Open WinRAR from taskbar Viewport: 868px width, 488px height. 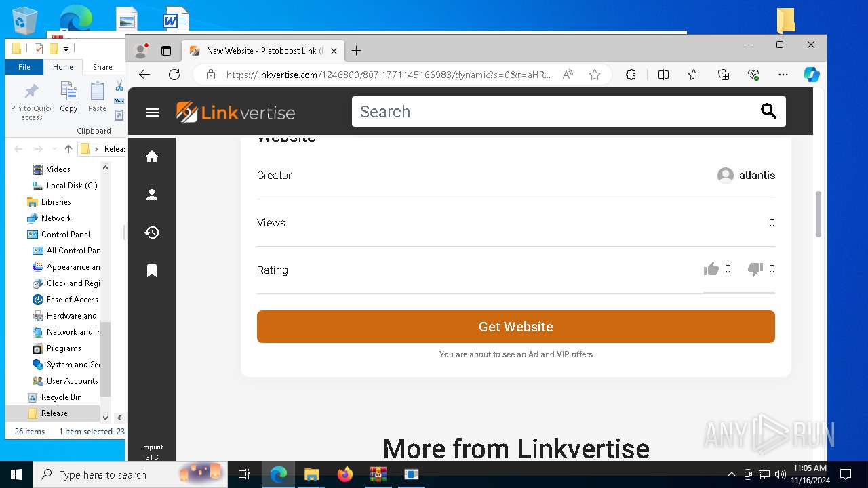(x=378, y=474)
